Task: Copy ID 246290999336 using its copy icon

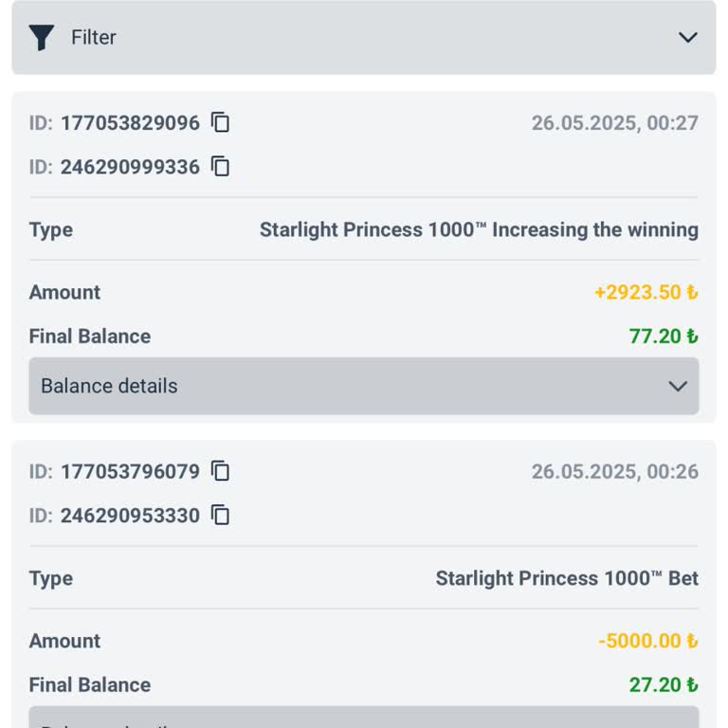Action: pyautogui.click(x=221, y=167)
